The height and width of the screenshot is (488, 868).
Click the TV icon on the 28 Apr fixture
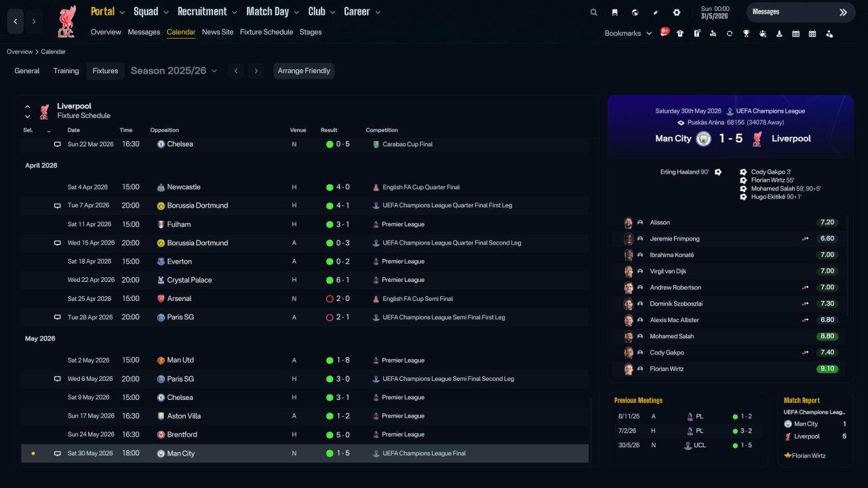pos(58,317)
